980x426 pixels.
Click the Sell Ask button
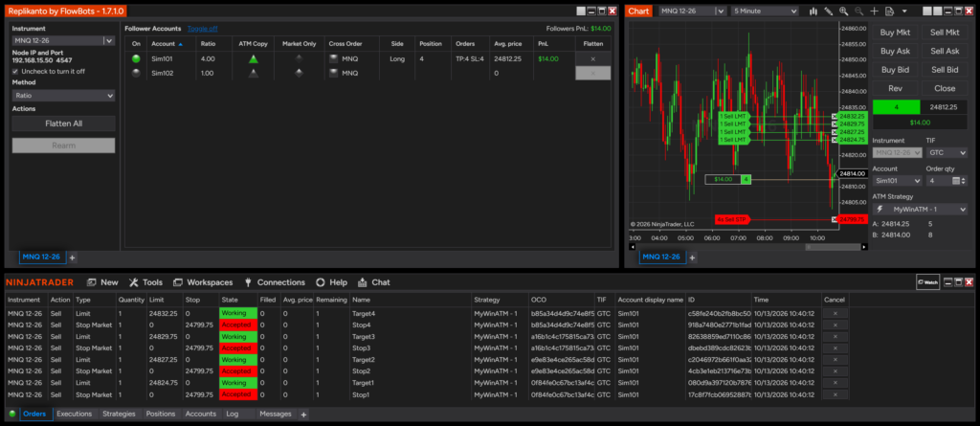coord(945,52)
